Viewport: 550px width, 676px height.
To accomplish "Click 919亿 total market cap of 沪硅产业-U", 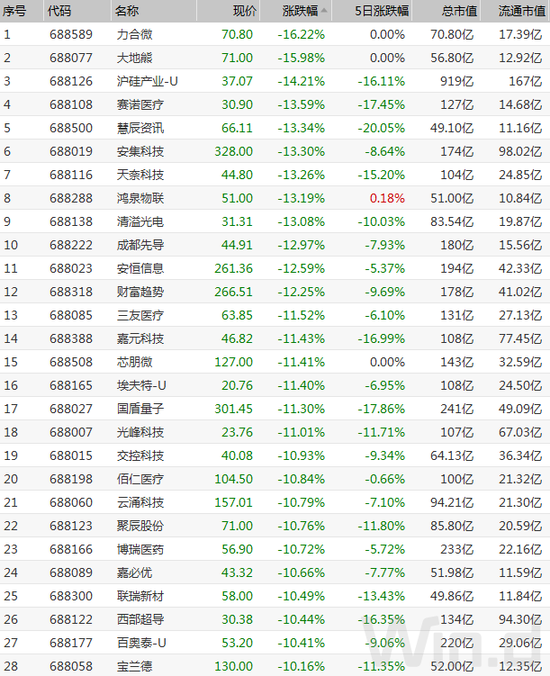I will 456,81.
